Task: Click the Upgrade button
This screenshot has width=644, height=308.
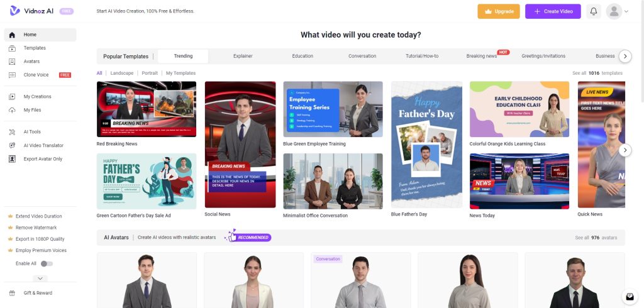Action: coord(499,11)
